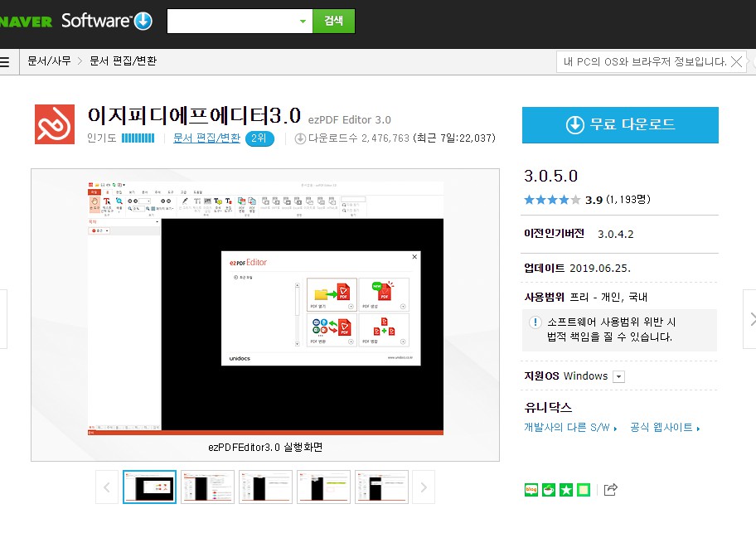Go to next software via right edge arrow
The image size is (756, 533).
pos(750,318)
